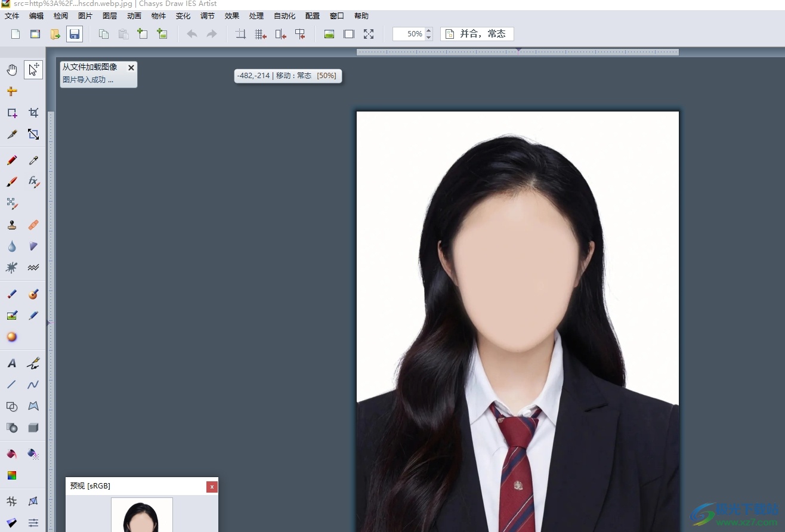Open the 图层 menu
The width and height of the screenshot is (785, 532).
pyautogui.click(x=110, y=16)
